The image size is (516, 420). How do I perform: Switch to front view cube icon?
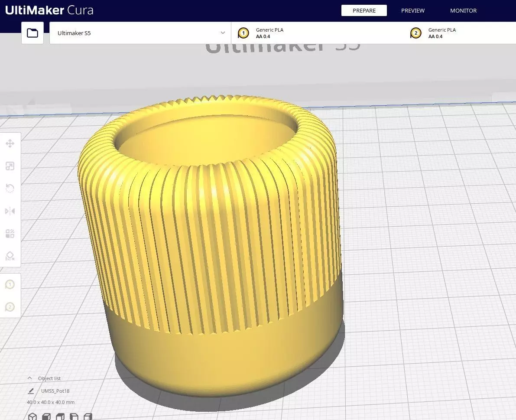(x=46, y=417)
